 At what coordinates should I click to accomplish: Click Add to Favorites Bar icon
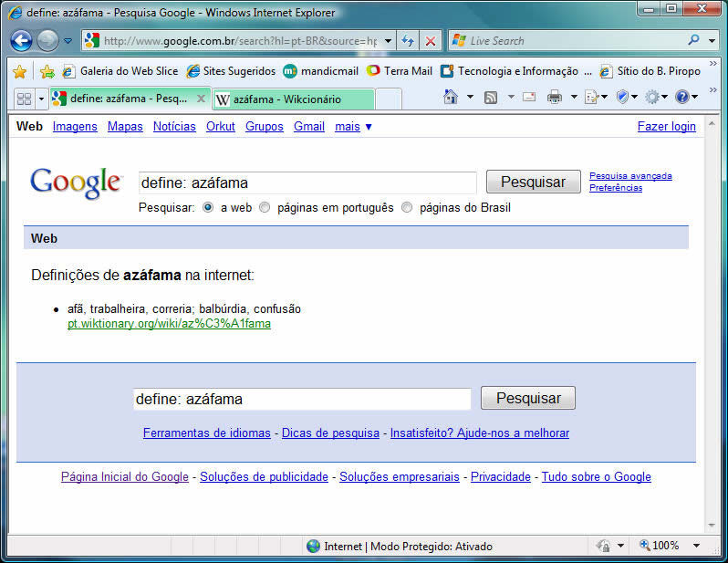pyautogui.click(x=47, y=71)
